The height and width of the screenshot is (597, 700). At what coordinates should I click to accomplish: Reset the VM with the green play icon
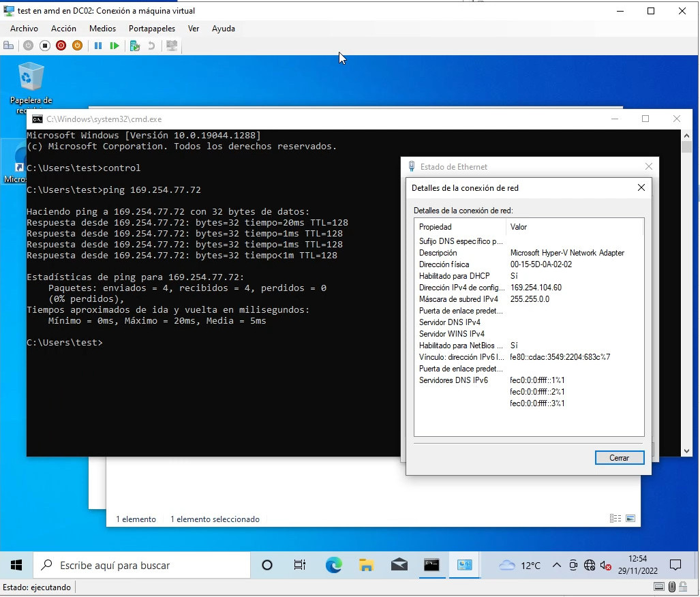[115, 46]
